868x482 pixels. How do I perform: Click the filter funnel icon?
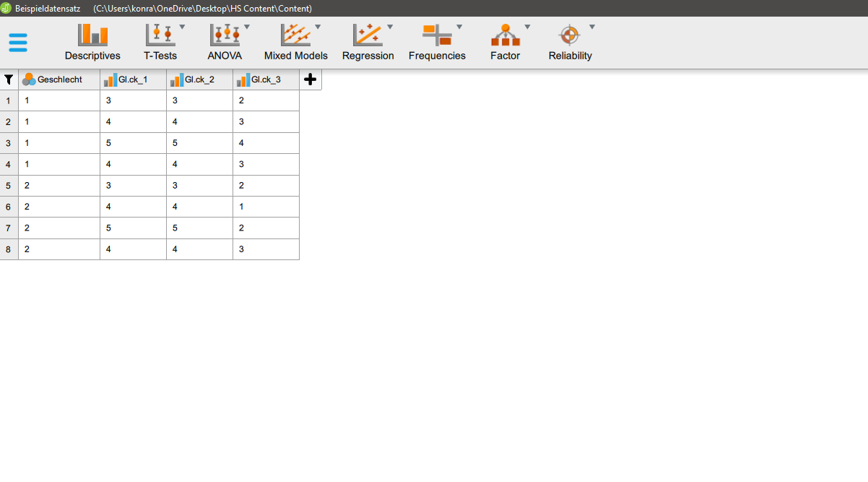[x=8, y=79]
